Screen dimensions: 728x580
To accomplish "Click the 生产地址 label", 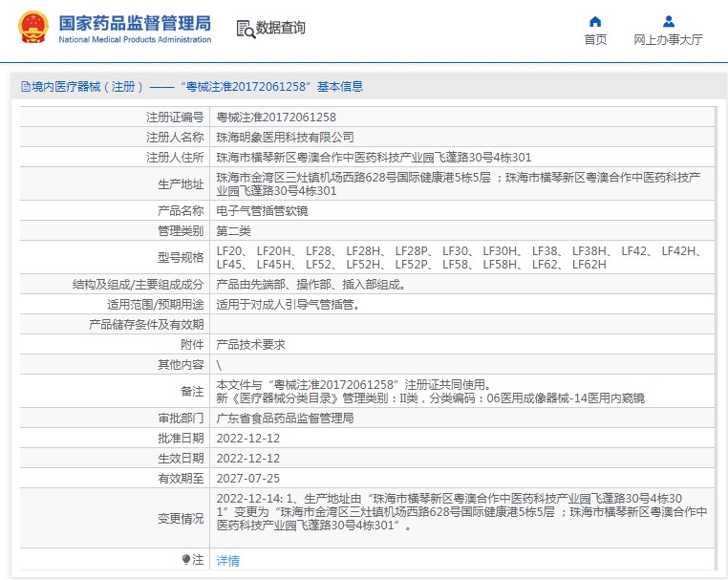I will pyautogui.click(x=181, y=183).
